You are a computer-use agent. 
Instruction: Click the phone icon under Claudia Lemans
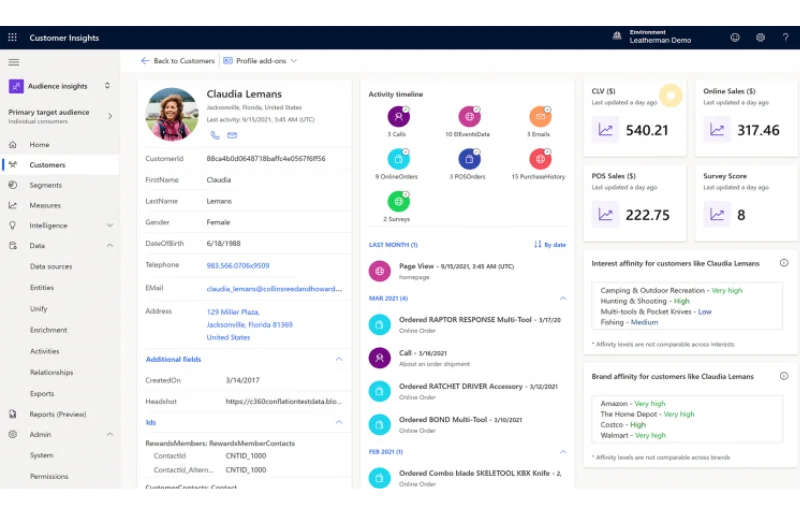point(215,135)
